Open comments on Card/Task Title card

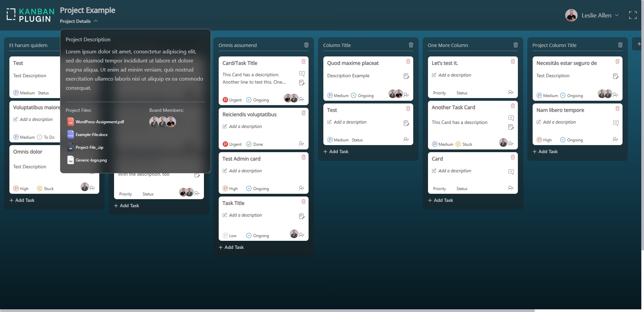pos(302,74)
